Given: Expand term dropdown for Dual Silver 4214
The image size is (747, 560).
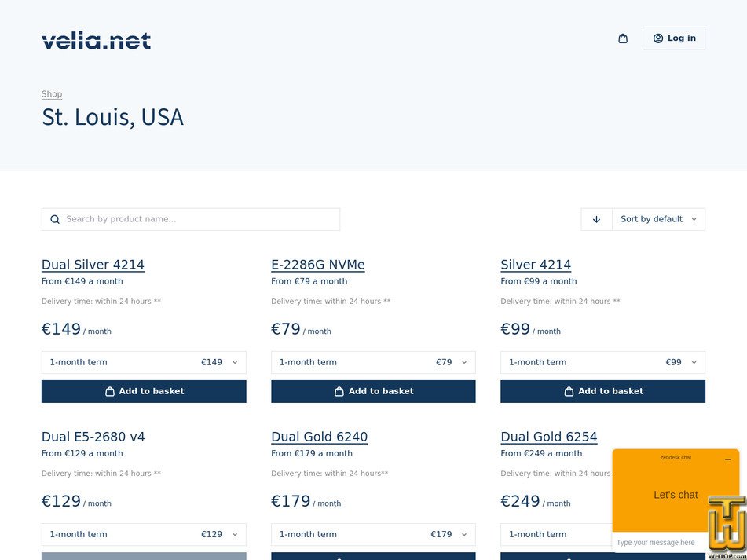Looking at the screenshot, I should coord(144,362).
